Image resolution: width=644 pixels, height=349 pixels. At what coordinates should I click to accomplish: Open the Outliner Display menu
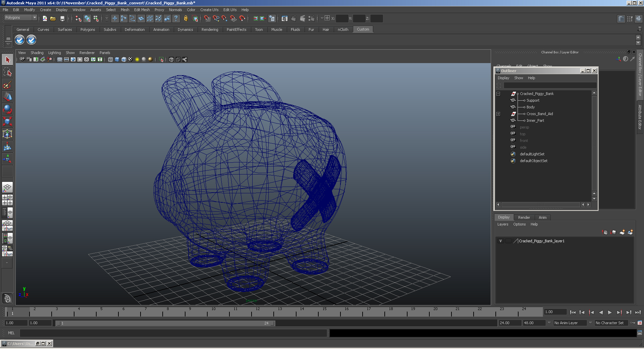pyautogui.click(x=503, y=78)
